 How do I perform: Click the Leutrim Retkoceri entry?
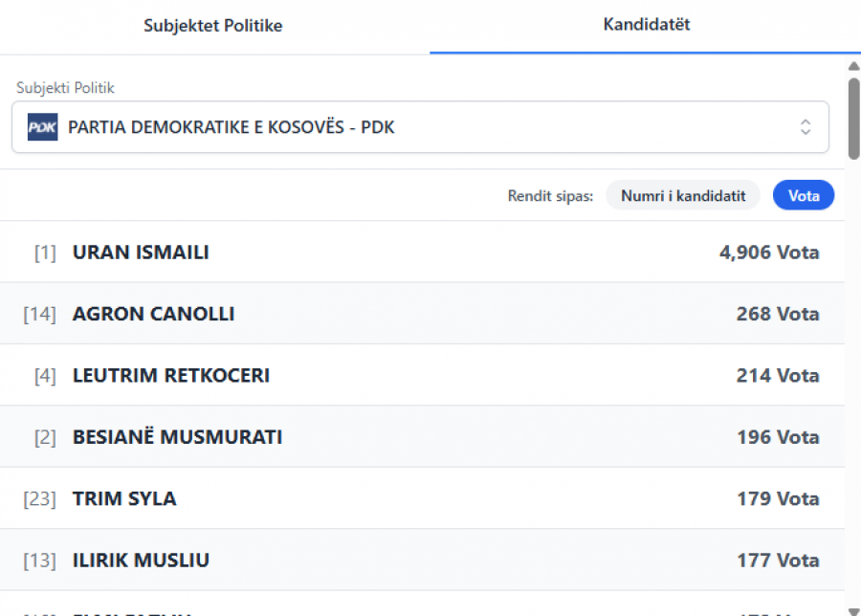pos(171,376)
